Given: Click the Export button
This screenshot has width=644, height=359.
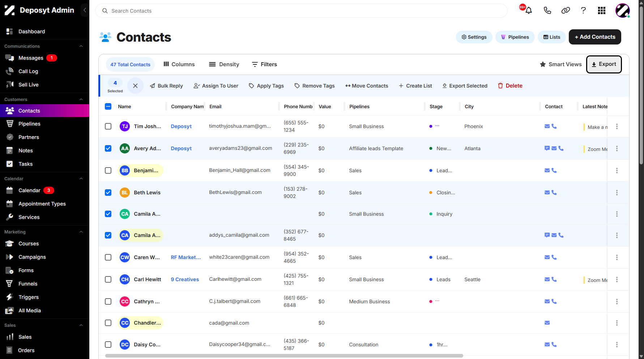Looking at the screenshot, I should pyautogui.click(x=604, y=64).
